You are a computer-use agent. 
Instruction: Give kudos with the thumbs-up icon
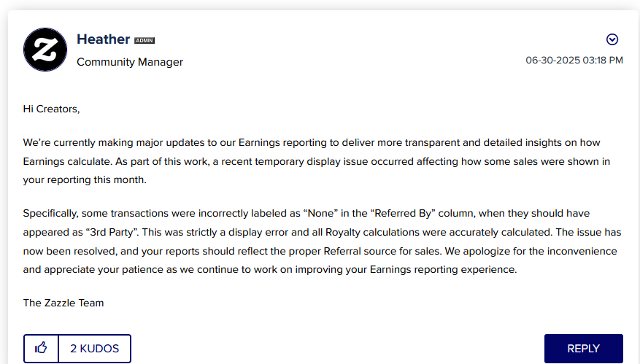click(x=41, y=348)
